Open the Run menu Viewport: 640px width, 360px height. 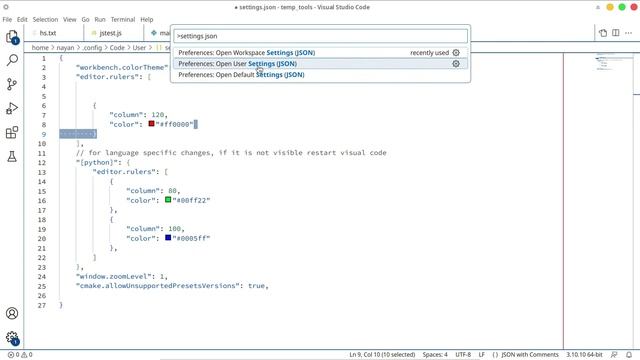coord(100,19)
